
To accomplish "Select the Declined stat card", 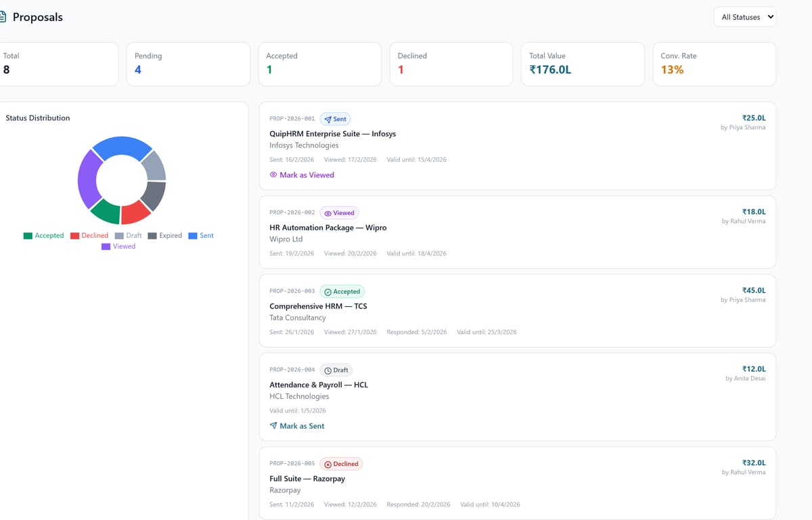I will coord(451,64).
